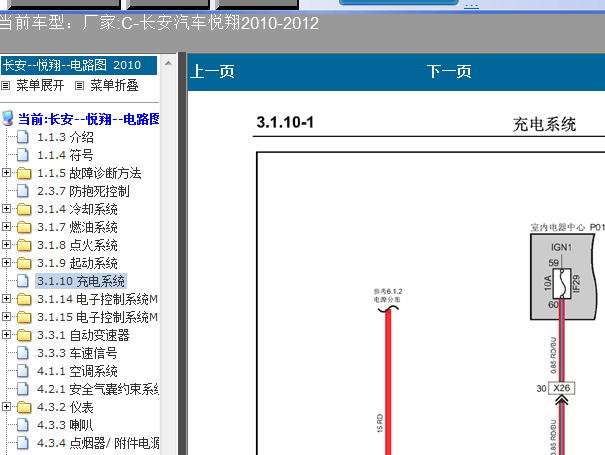
Task: Click the 菜单展开 list icon
Action: click(5, 85)
